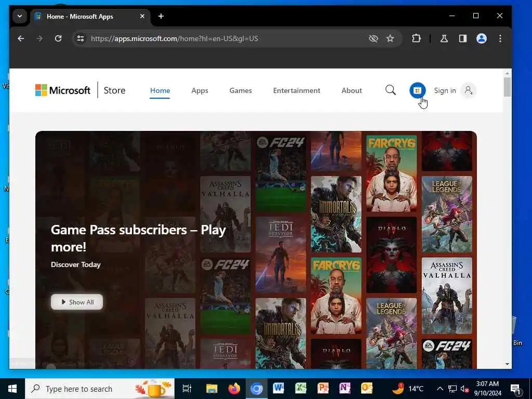Click the Sign in link
Image resolution: width=532 pixels, height=399 pixels.
pos(445,90)
